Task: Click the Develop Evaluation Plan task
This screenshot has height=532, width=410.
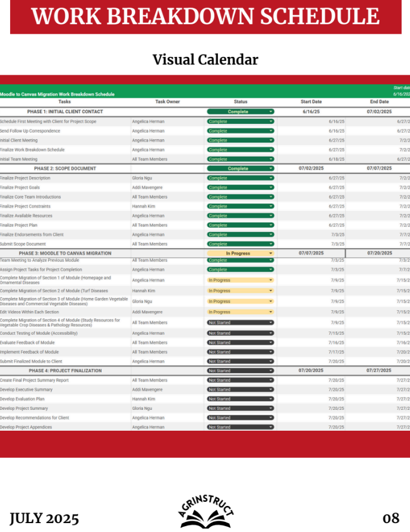Action: pyautogui.click(x=22, y=399)
